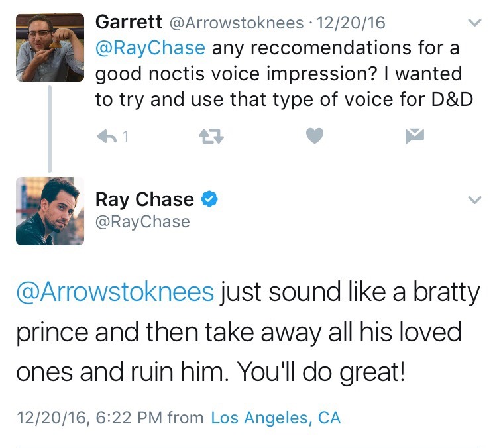Open Ray Chase's profile picture
Screen dimensions: 497x448
[50, 211]
